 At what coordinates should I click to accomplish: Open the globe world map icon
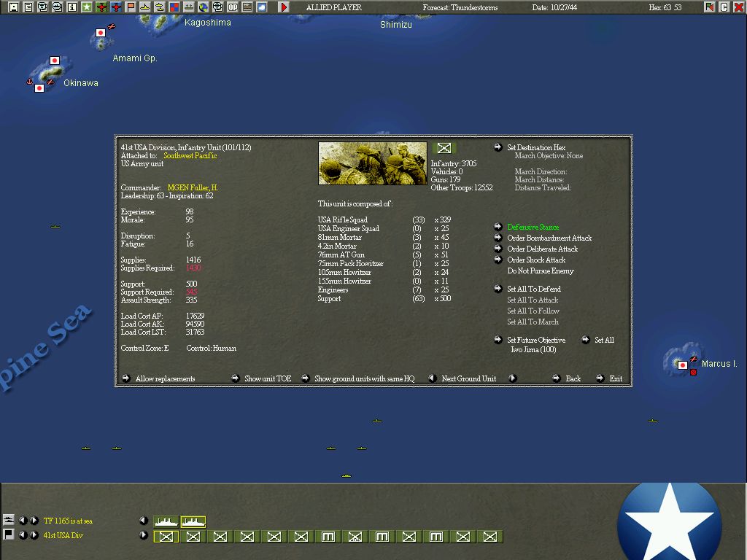tap(203, 7)
